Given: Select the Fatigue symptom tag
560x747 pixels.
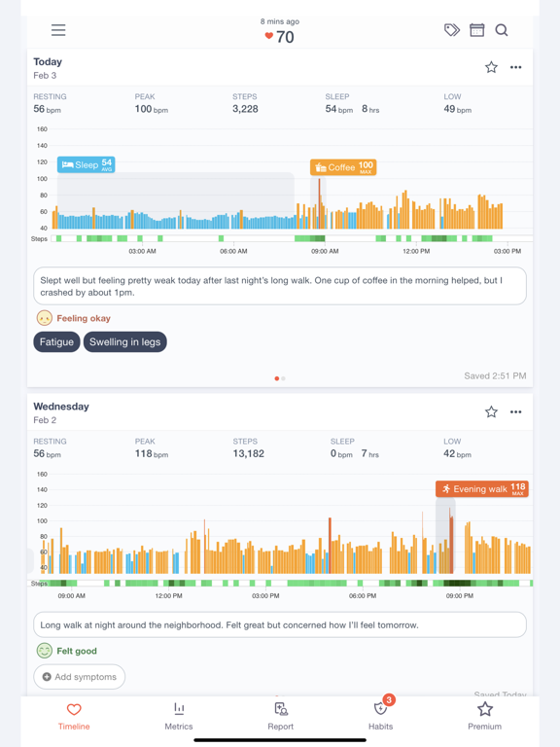Looking at the screenshot, I should pos(56,342).
